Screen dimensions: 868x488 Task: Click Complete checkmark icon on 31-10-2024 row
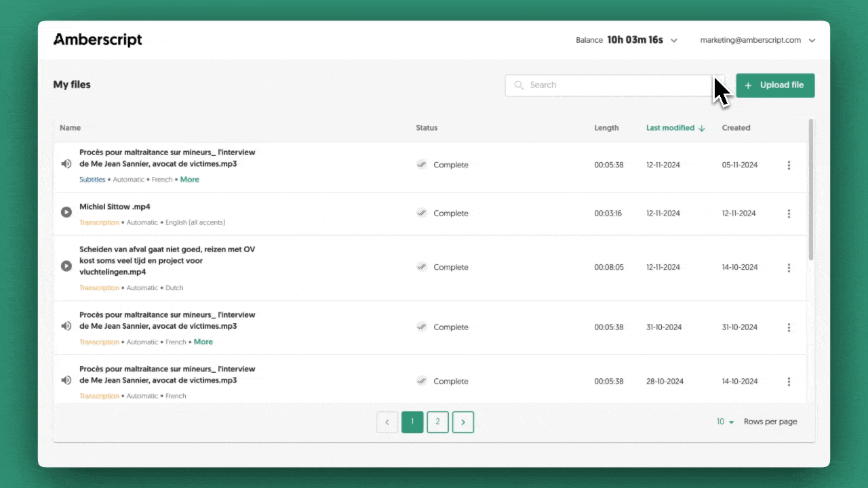[x=422, y=327]
